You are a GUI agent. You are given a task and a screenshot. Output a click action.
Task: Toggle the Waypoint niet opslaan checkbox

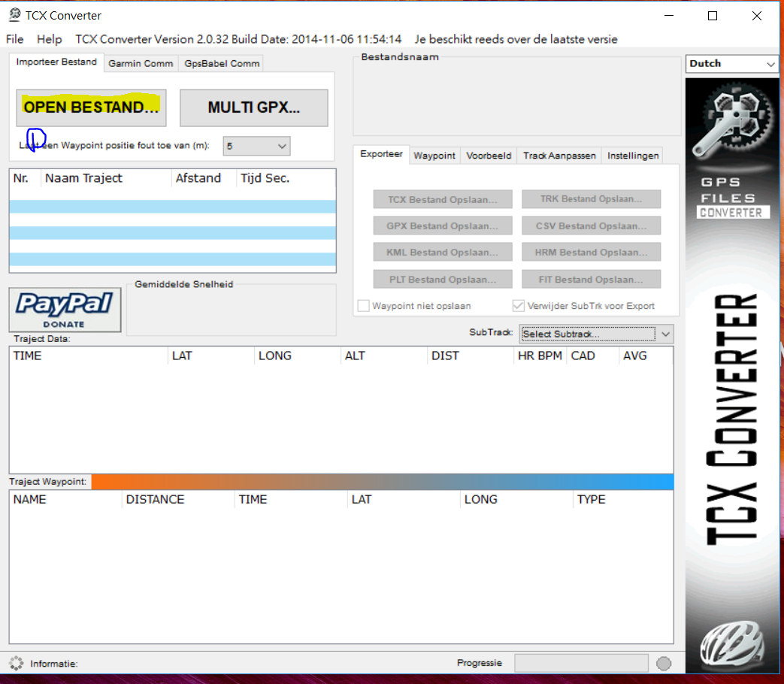(x=364, y=305)
